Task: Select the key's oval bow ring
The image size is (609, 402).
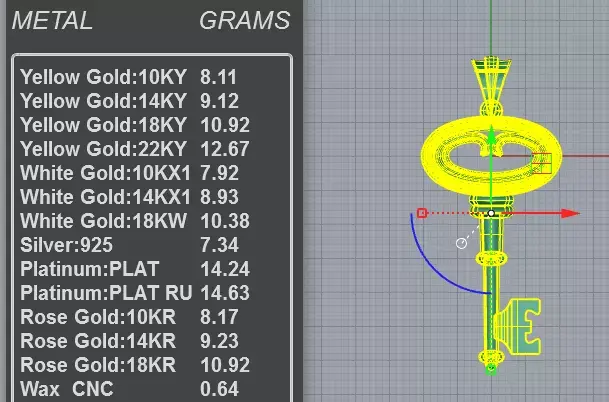Action: pos(491,155)
